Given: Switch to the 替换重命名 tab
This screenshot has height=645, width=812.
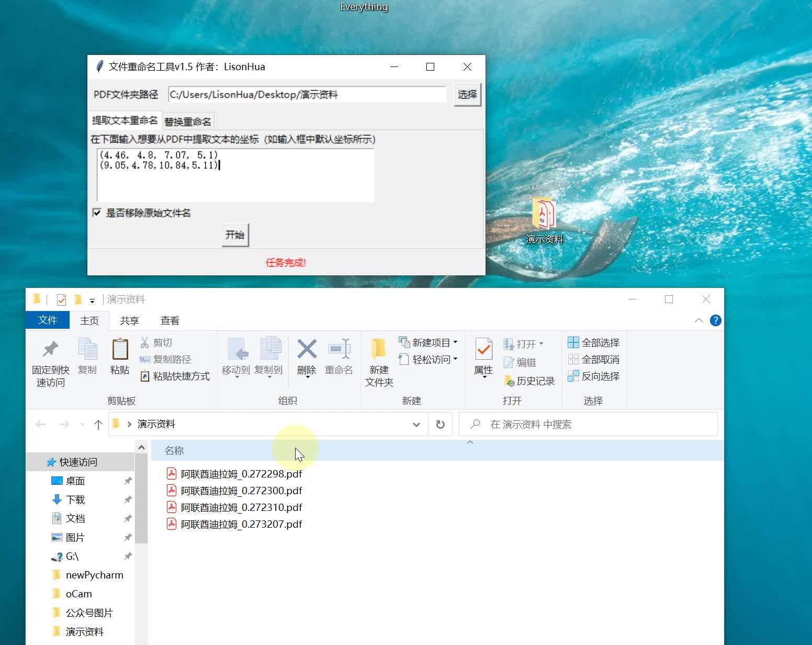Looking at the screenshot, I should (187, 120).
